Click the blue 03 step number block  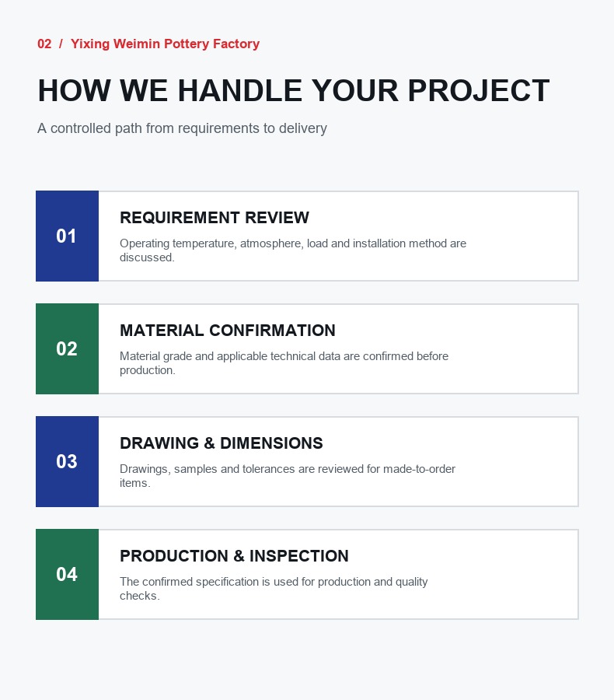[67, 461]
